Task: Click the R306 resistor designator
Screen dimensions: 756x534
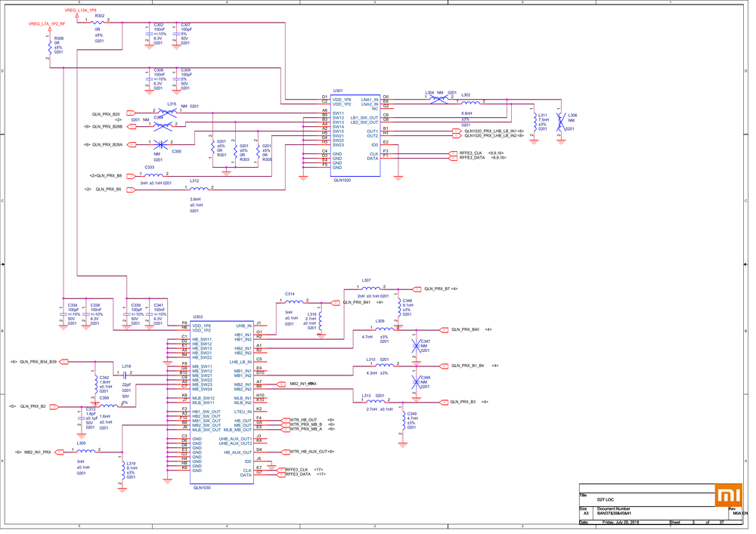Action: coord(59,38)
